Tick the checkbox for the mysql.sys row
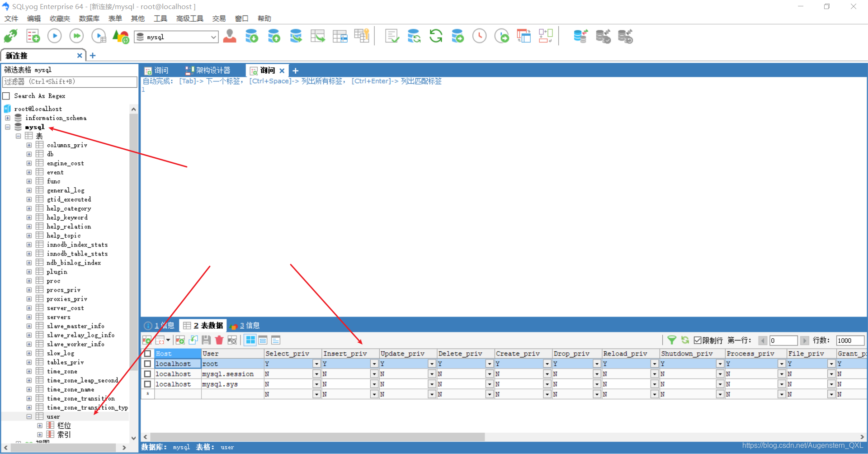Image resolution: width=868 pixels, height=454 pixels. [x=147, y=384]
